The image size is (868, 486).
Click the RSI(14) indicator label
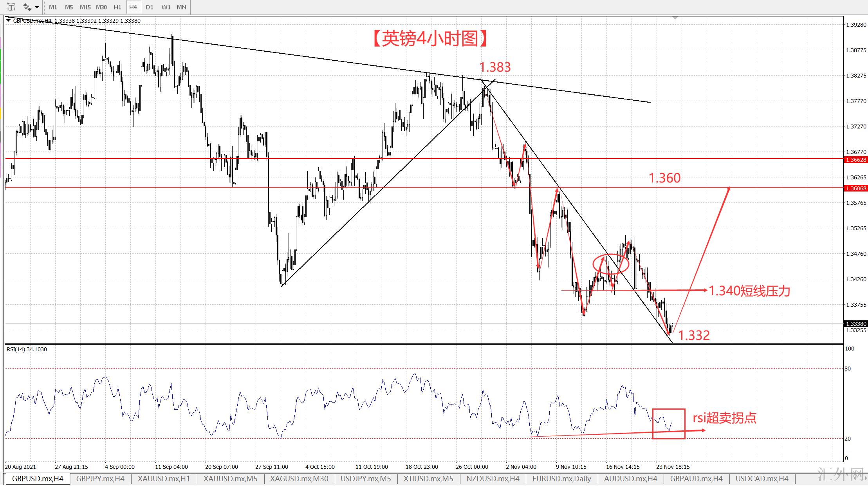27,349
